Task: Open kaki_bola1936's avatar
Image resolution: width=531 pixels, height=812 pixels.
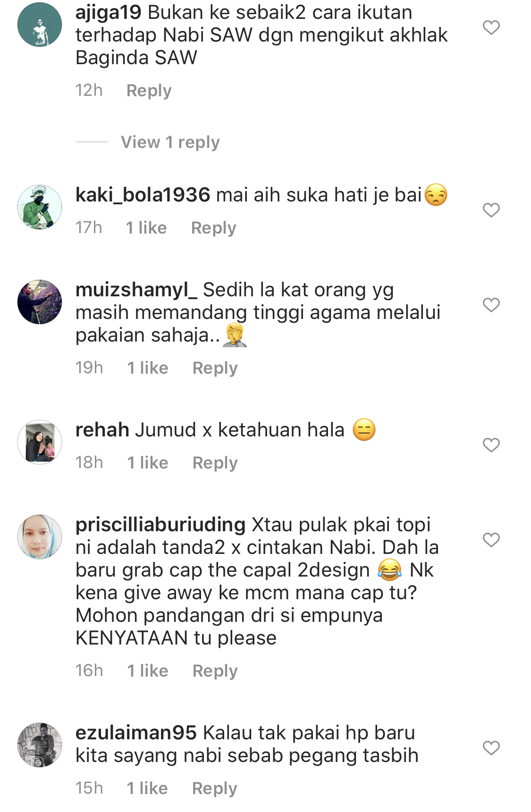Action: 40,207
